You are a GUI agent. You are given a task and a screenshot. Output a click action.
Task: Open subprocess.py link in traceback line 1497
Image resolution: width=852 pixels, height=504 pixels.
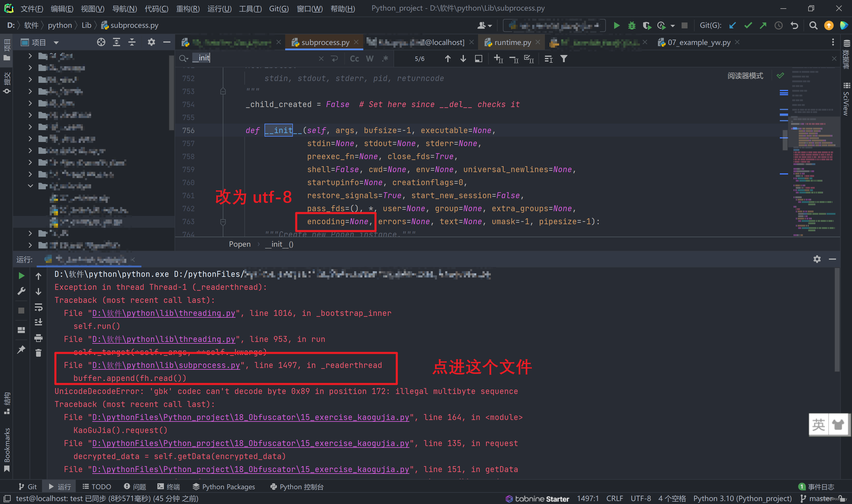tap(166, 365)
